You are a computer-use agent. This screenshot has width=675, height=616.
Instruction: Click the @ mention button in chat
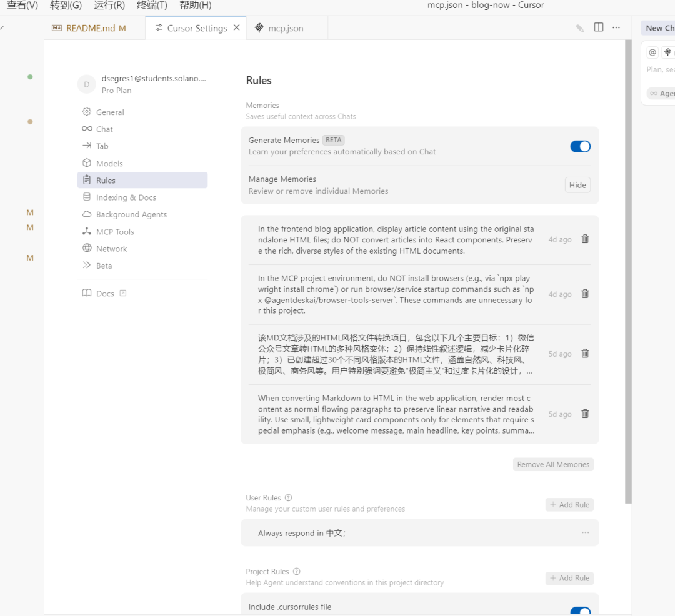coord(652,52)
